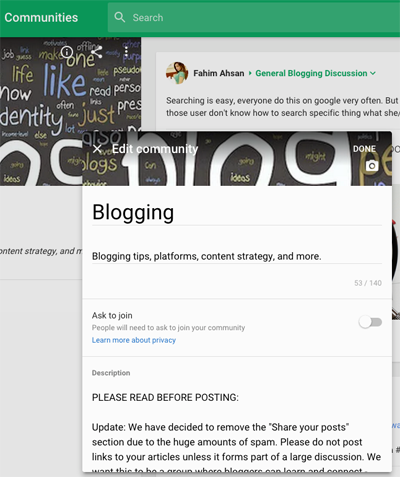Click the post text about searching

pyautogui.click(x=282, y=107)
